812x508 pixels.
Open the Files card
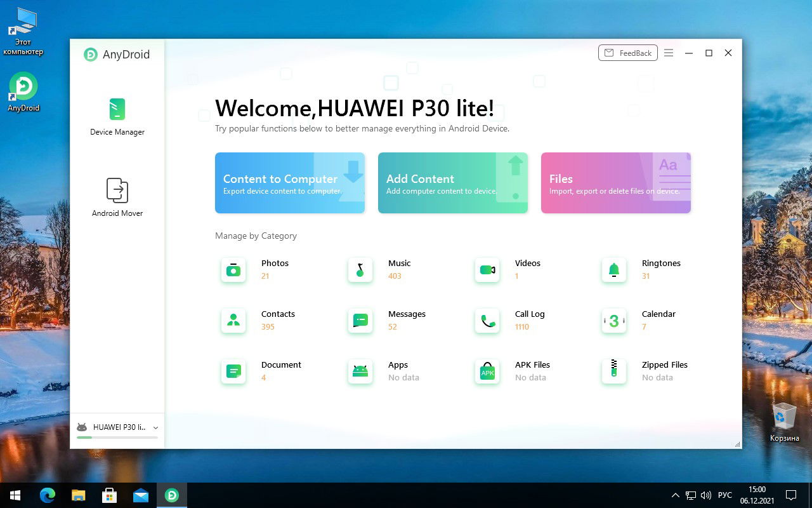(616, 183)
